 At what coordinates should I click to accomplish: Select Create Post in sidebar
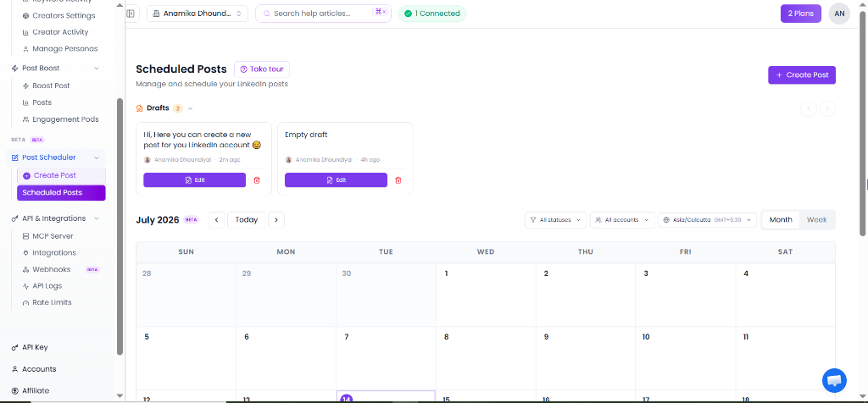pos(61,175)
